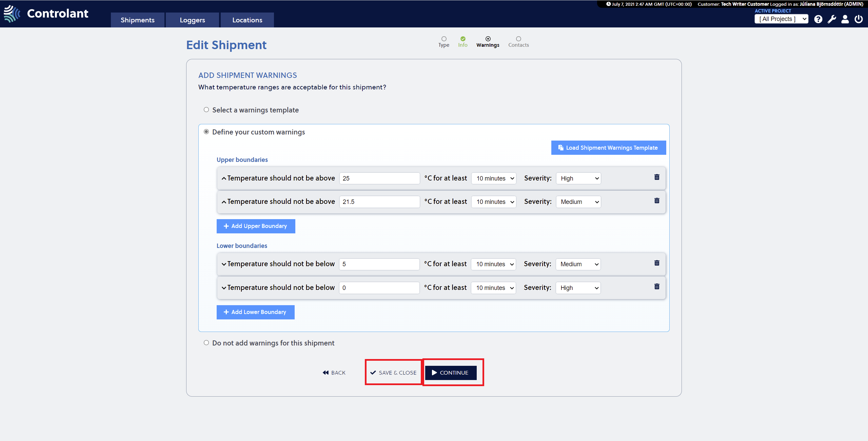Click Load Shipment Warnings Template button
The width and height of the screenshot is (868, 441).
[x=609, y=148]
